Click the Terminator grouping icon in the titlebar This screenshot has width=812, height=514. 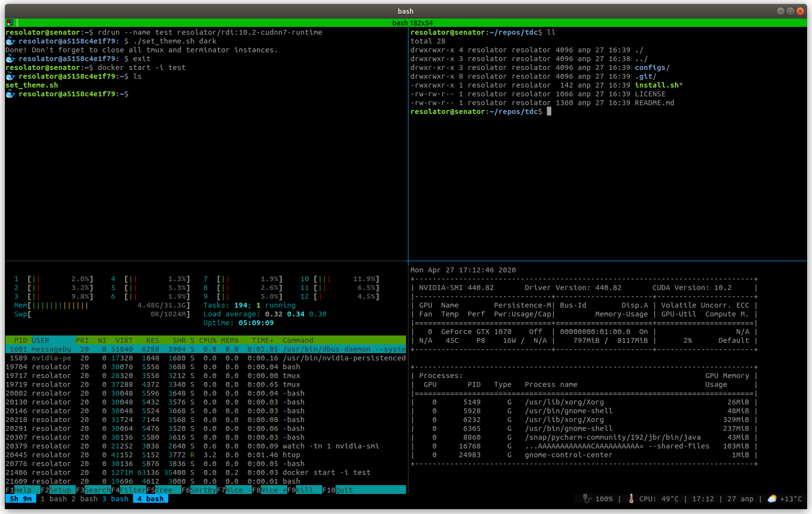click(x=10, y=22)
